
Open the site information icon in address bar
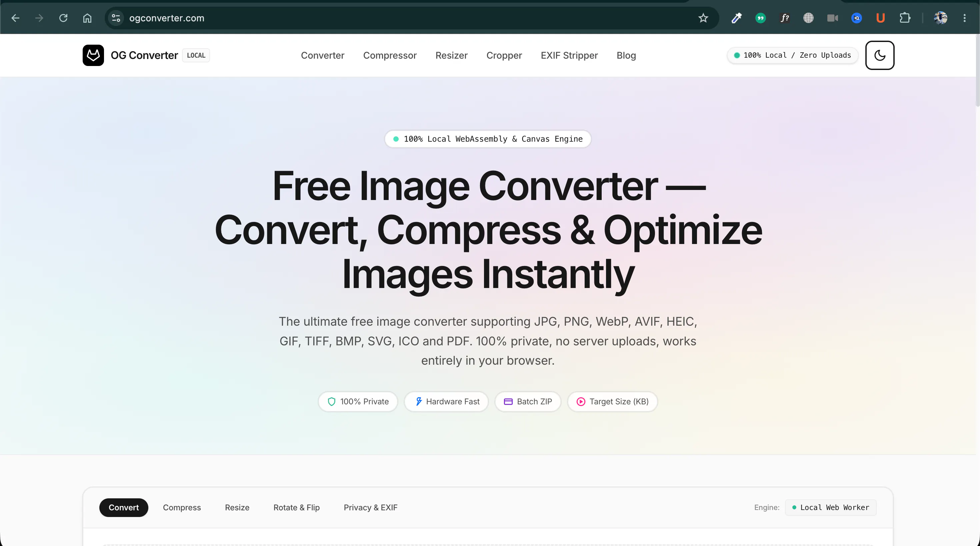116,18
